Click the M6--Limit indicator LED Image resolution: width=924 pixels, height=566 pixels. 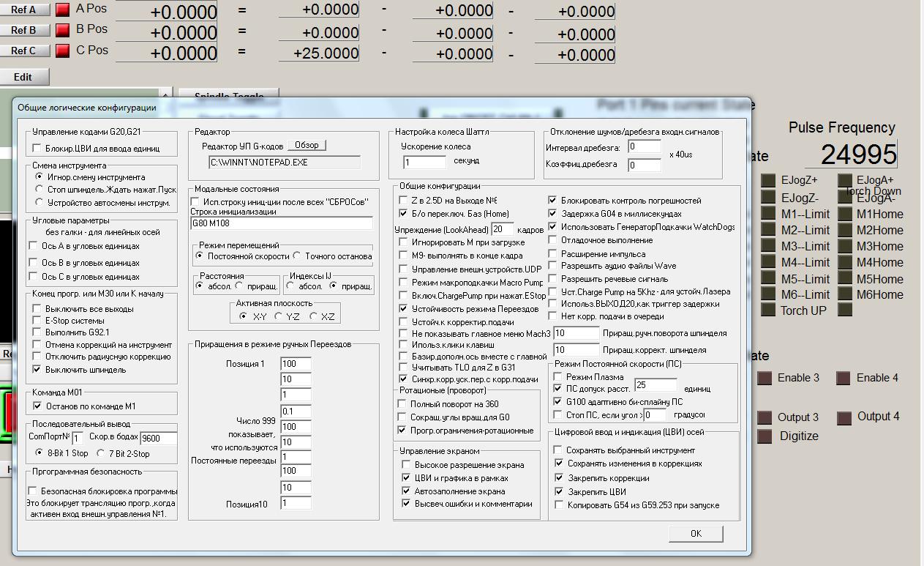click(767, 294)
